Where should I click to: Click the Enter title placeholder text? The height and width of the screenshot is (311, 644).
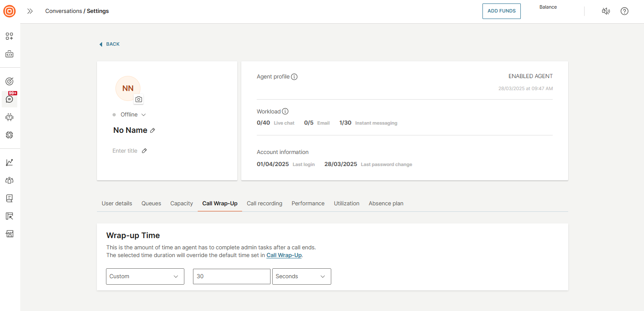click(x=125, y=151)
